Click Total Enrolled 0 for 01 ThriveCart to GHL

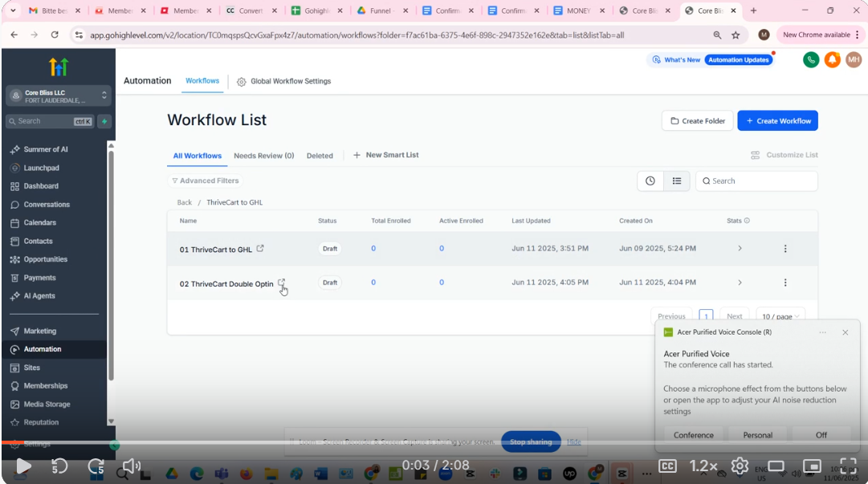pyautogui.click(x=373, y=248)
